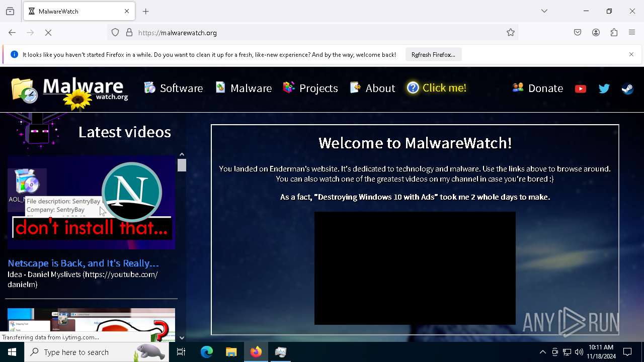Open 'Netscape is Back, and It's Really...' title link

point(84,263)
